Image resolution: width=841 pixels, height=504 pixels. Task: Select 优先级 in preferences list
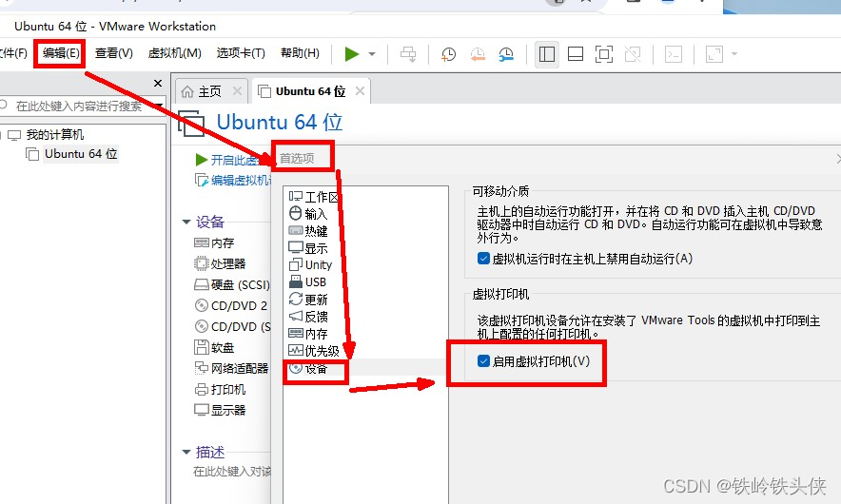(314, 351)
